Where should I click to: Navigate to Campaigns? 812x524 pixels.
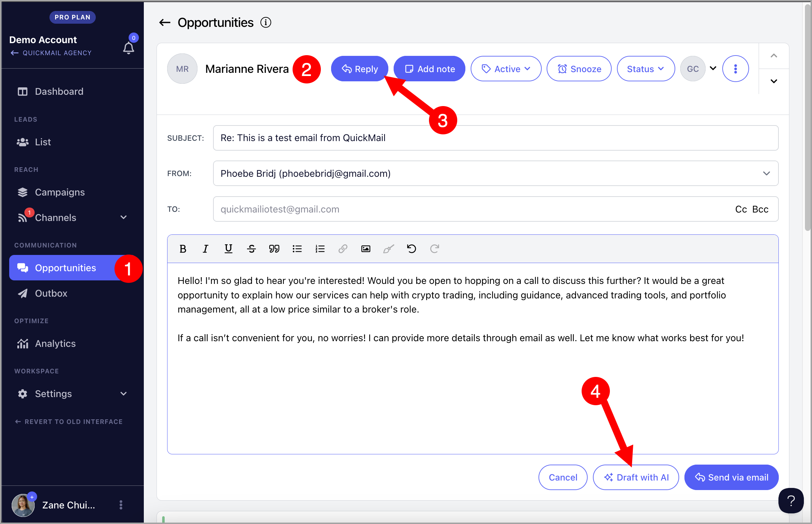(x=72, y=192)
